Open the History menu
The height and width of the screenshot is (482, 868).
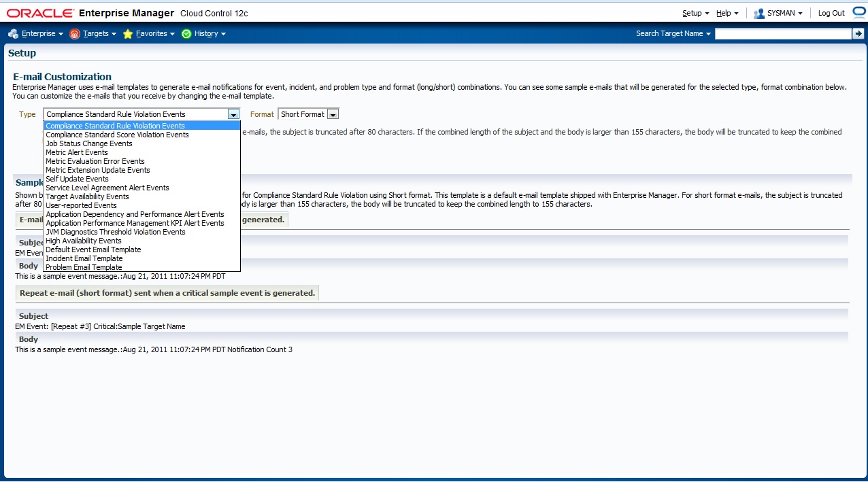click(x=210, y=33)
